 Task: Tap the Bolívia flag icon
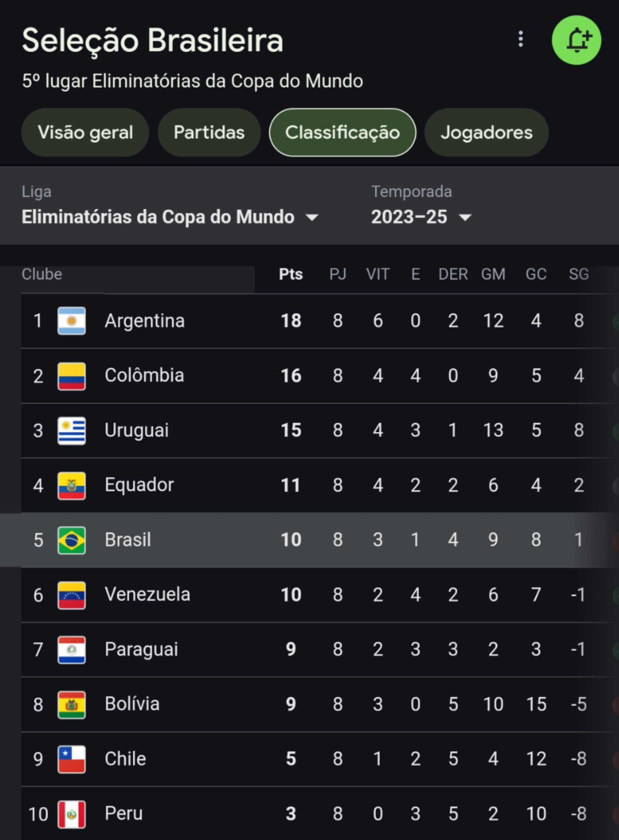71,704
